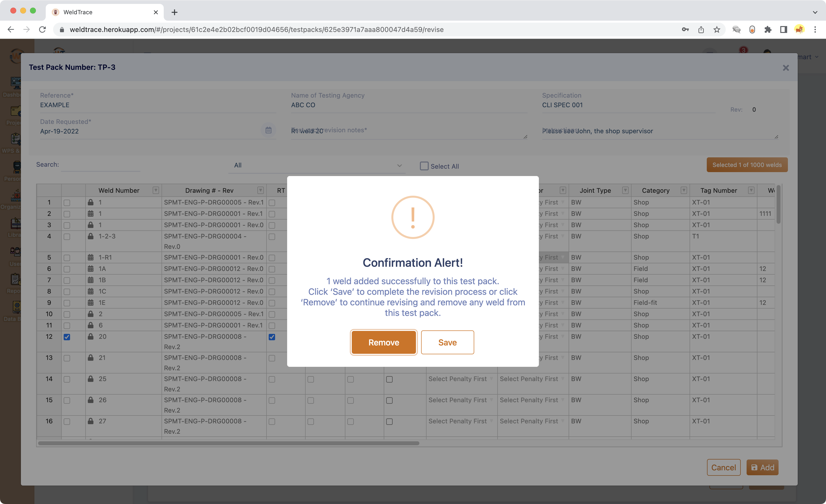Check selection checkbox for weld 27
The width and height of the screenshot is (826, 504).
pos(67,421)
